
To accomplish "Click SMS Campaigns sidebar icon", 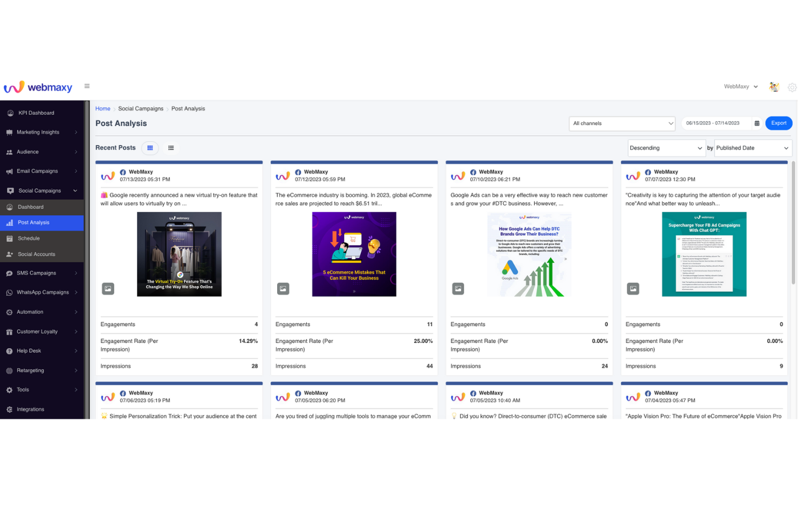I will [x=10, y=273].
